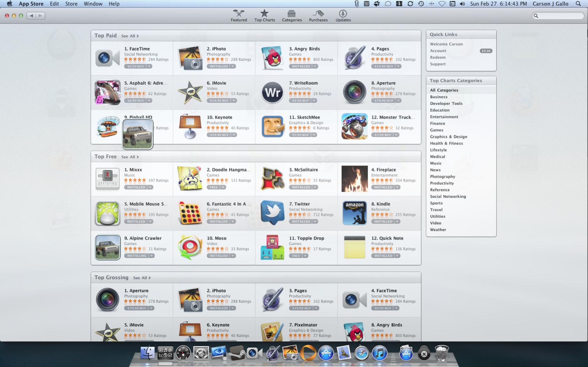Open the Quick Note yellow notepad icon
Screen dimensions: 588x367
[x=355, y=247]
